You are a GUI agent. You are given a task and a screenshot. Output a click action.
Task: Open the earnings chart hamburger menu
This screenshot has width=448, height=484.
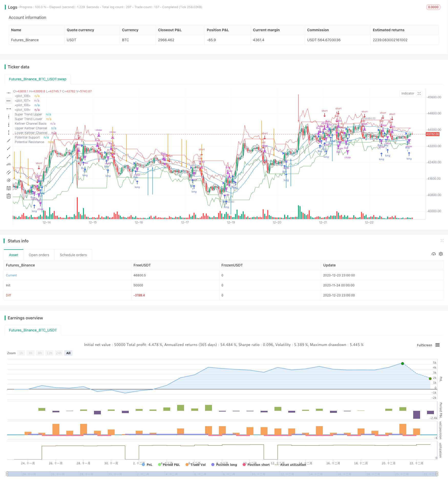click(438, 345)
